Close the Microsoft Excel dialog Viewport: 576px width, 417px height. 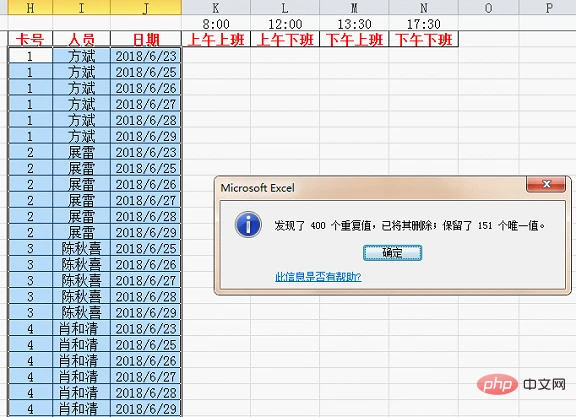(546, 184)
